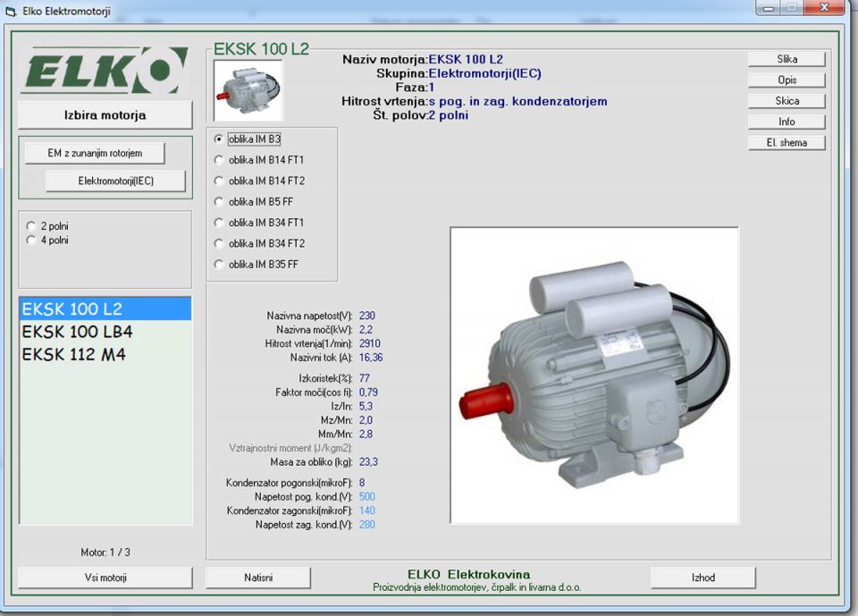The width and height of the screenshot is (858, 616).
Task: Print using the Natisni button
Action: point(258,578)
